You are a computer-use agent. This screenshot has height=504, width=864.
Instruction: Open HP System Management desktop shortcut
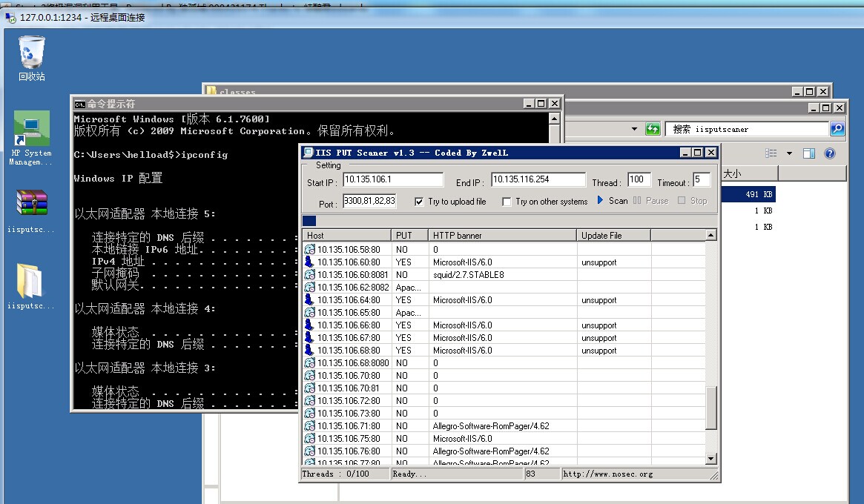31,138
